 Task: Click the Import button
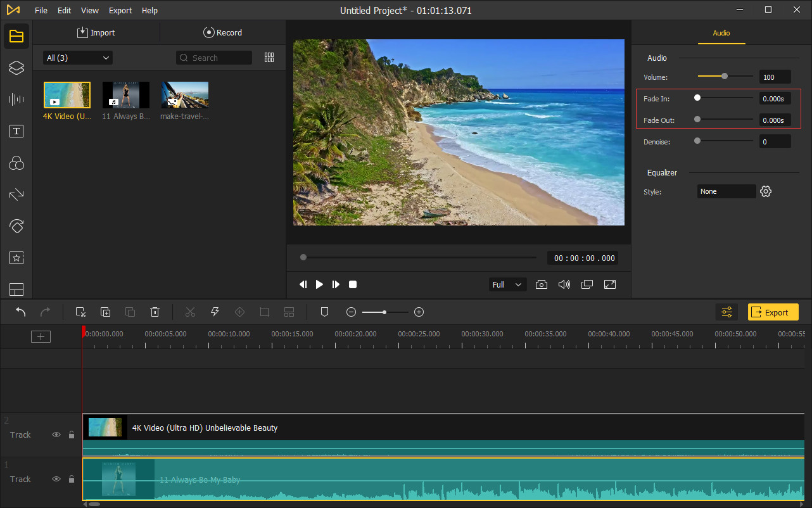tap(96, 32)
